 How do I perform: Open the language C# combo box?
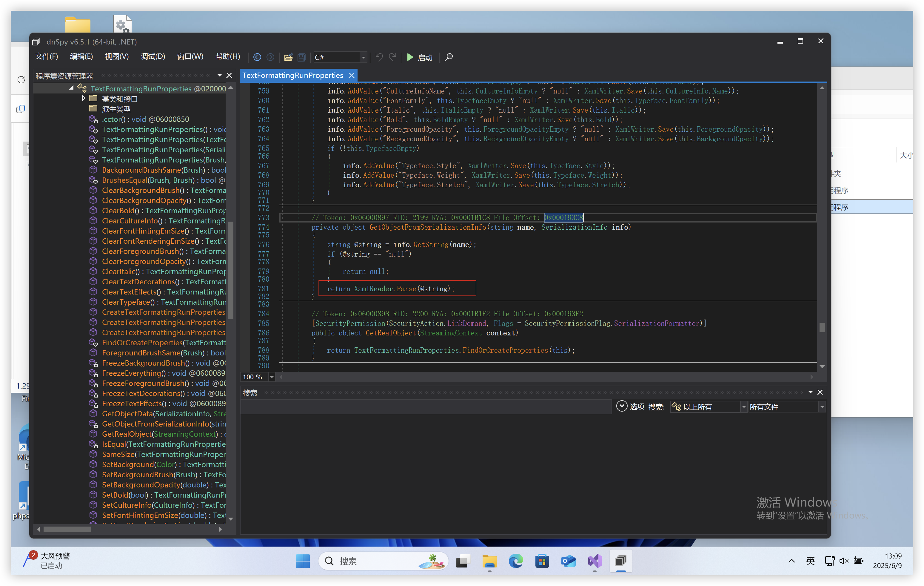340,57
